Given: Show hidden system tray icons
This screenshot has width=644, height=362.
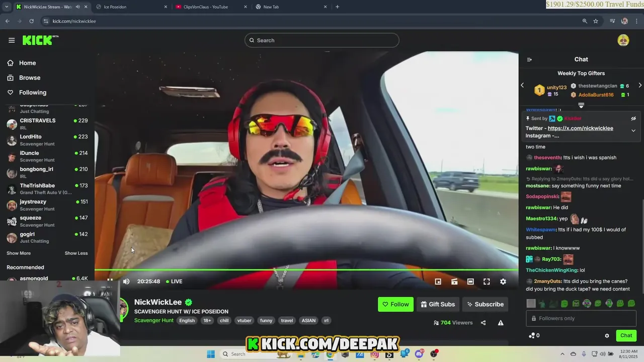Looking at the screenshot, I should click(x=562, y=354).
